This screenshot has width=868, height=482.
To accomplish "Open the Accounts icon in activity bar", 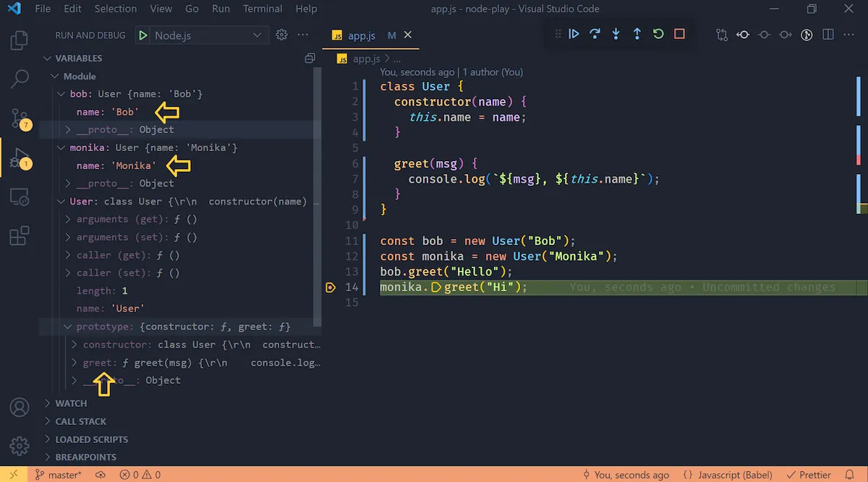I will click(x=20, y=407).
